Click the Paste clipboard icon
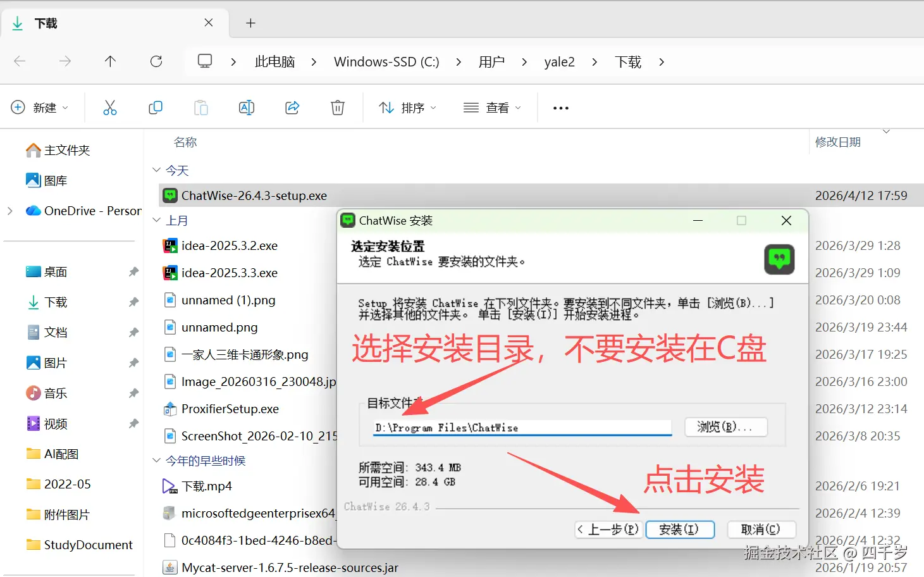Viewport: 924px width, 577px height. (201, 108)
